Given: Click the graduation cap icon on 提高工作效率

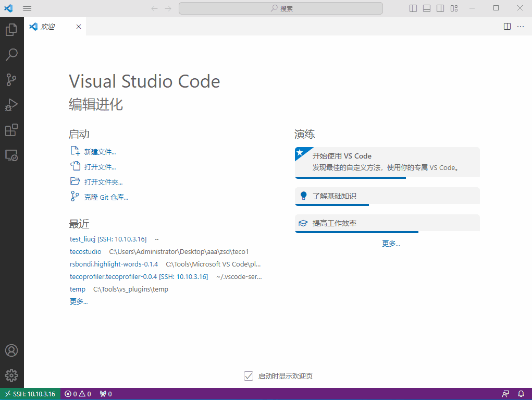Looking at the screenshot, I should click(x=303, y=223).
